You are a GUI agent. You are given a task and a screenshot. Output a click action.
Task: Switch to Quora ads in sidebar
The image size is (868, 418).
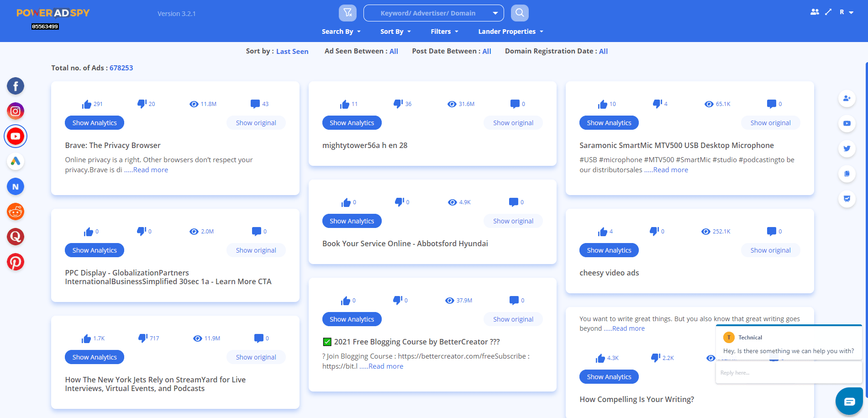pos(16,237)
